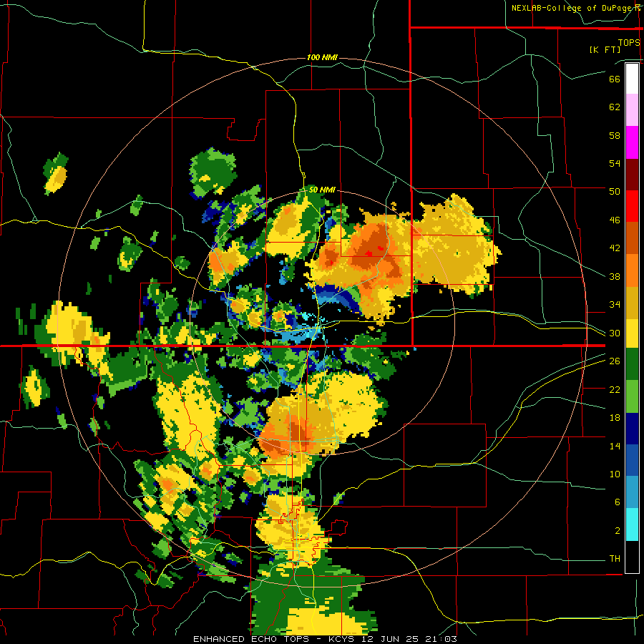Click the "50 NMI" range ring label
644x644 pixels.
click(x=322, y=190)
